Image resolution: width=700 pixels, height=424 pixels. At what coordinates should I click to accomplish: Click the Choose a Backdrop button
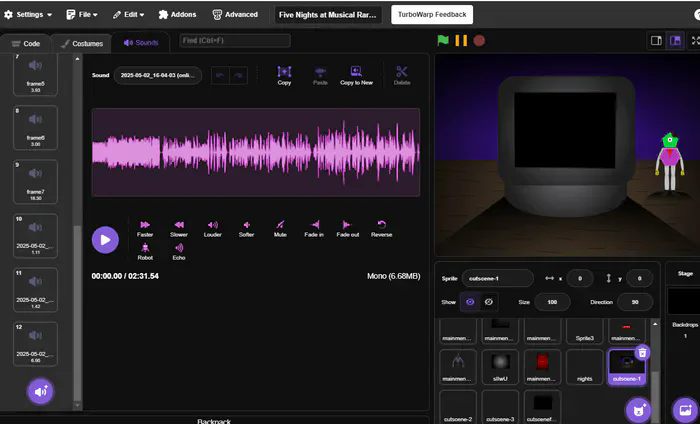(x=685, y=410)
